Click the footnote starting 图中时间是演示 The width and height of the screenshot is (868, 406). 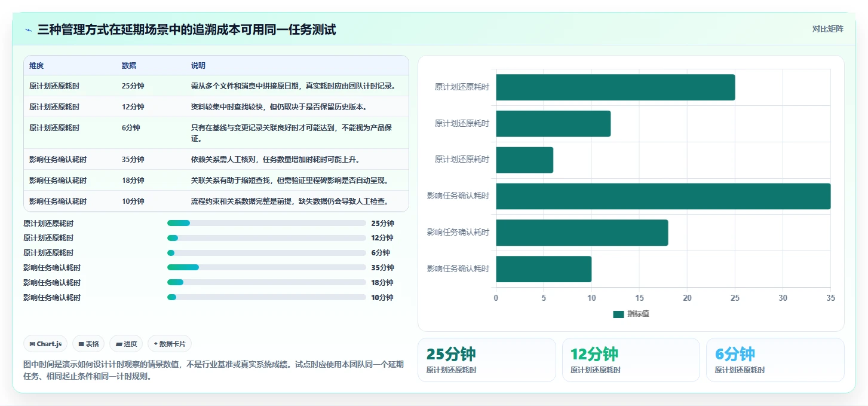pyautogui.click(x=213, y=370)
